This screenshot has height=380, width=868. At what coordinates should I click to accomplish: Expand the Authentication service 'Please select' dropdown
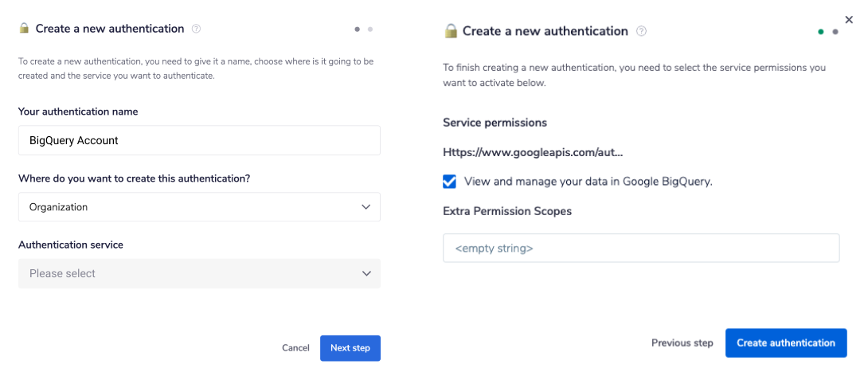tap(199, 273)
